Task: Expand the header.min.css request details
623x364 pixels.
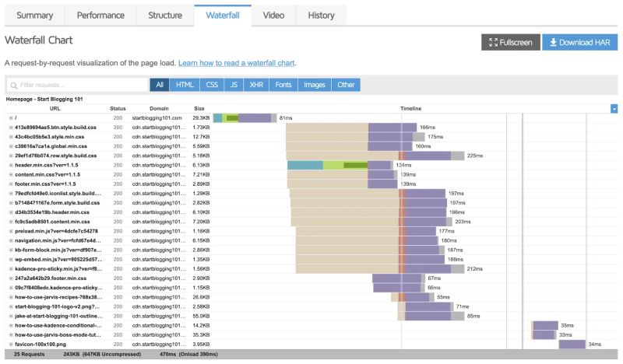Action: pos(11,165)
